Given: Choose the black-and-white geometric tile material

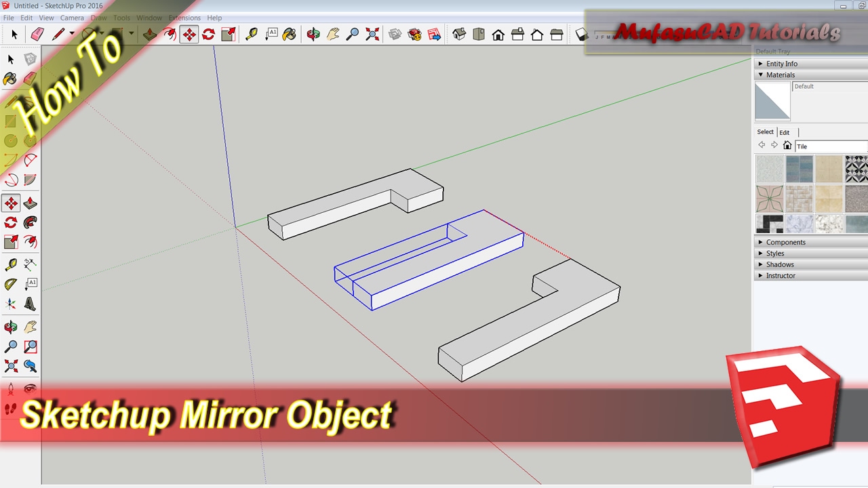Looking at the screenshot, I should (x=856, y=169).
